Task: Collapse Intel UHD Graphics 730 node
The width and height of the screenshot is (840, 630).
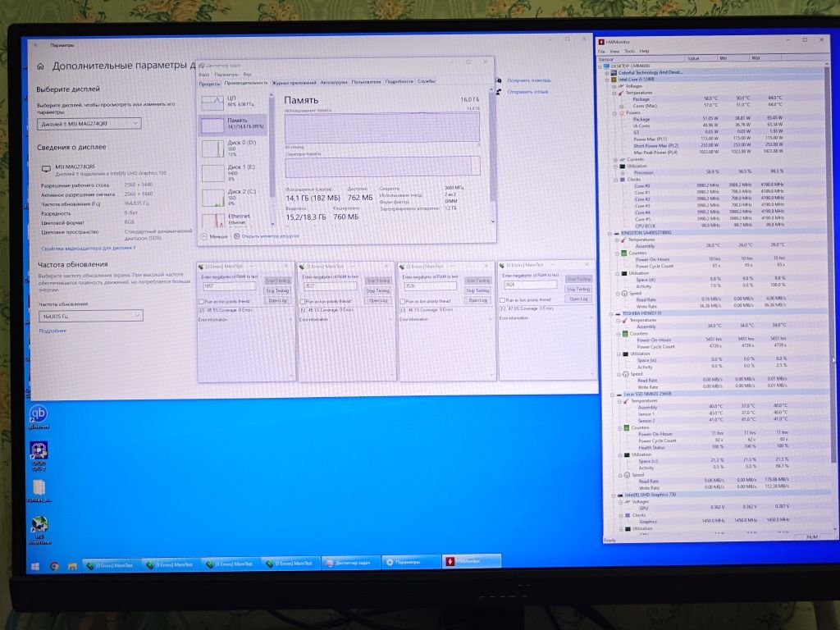Action: click(614, 495)
